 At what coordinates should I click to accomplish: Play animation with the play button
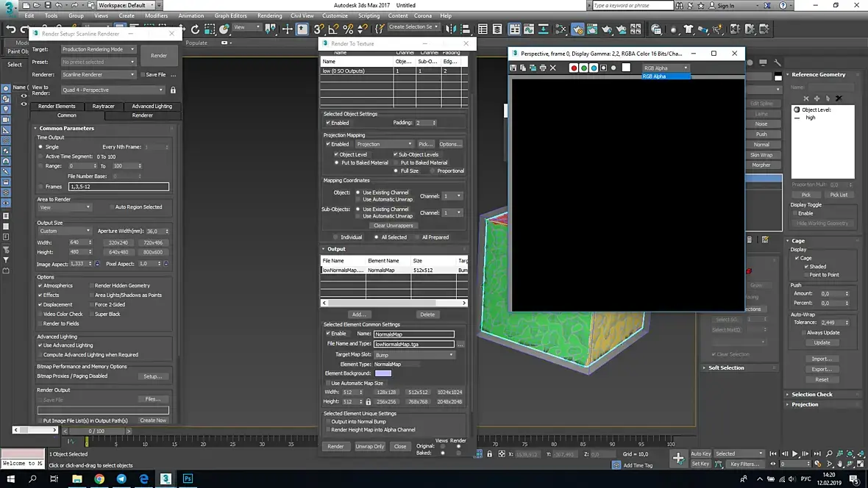coord(795,453)
